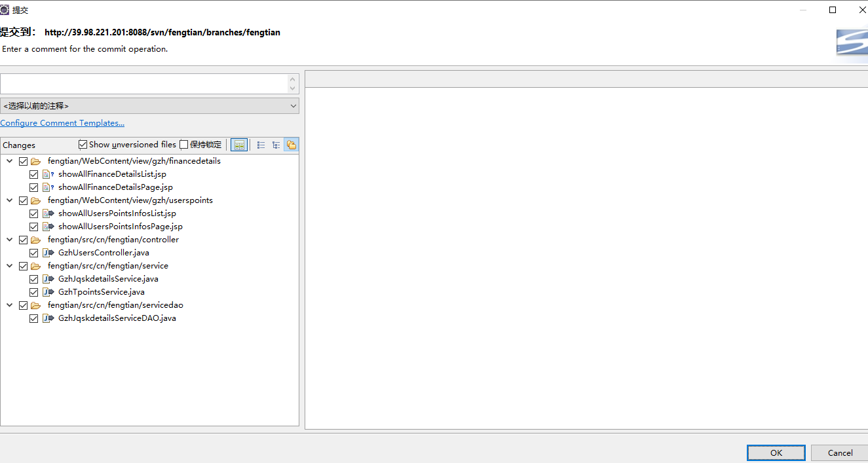The height and width of the screenshot is (463, 868).
Task: Open Configure Comment Templates link
Action: (62, 123)
